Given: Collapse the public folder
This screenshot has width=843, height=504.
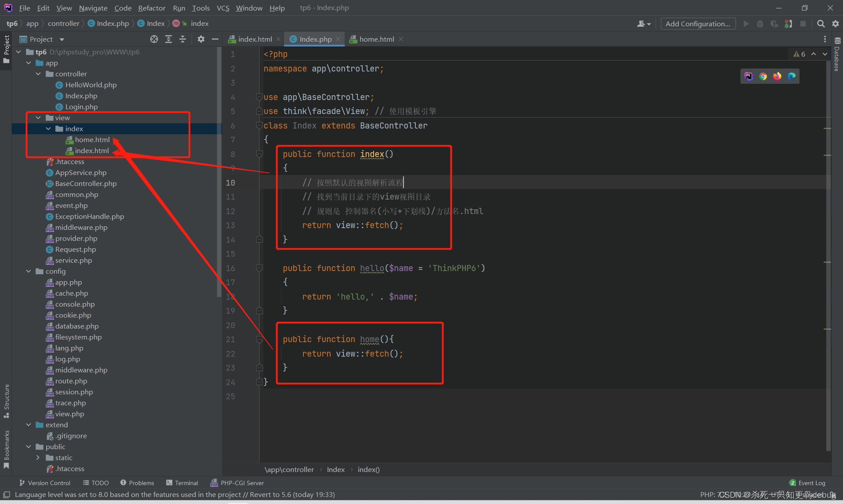Looking at the screenshot, I should point(29,447).
